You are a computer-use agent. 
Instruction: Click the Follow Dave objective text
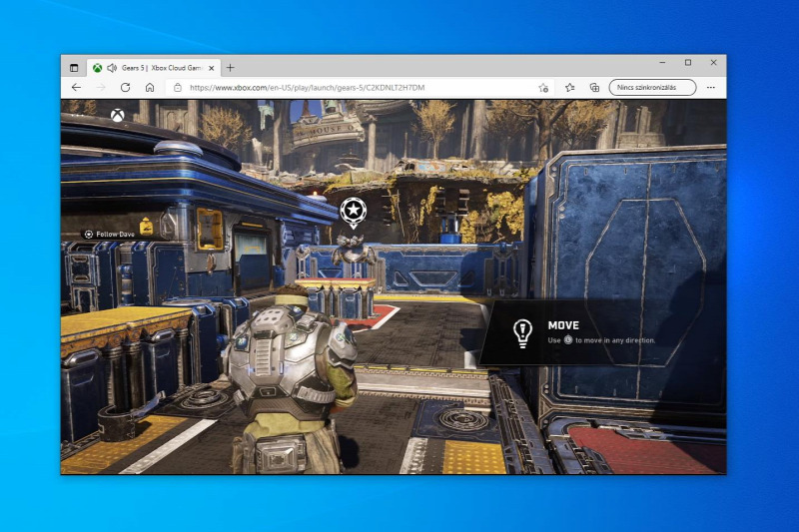pyautogui.click(x=115, y=235)
